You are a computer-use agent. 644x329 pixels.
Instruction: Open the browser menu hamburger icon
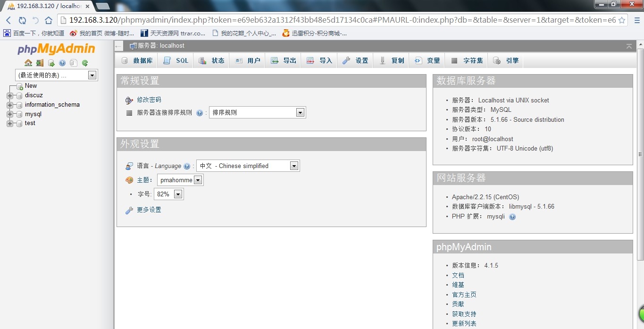[x=637, y=20]
